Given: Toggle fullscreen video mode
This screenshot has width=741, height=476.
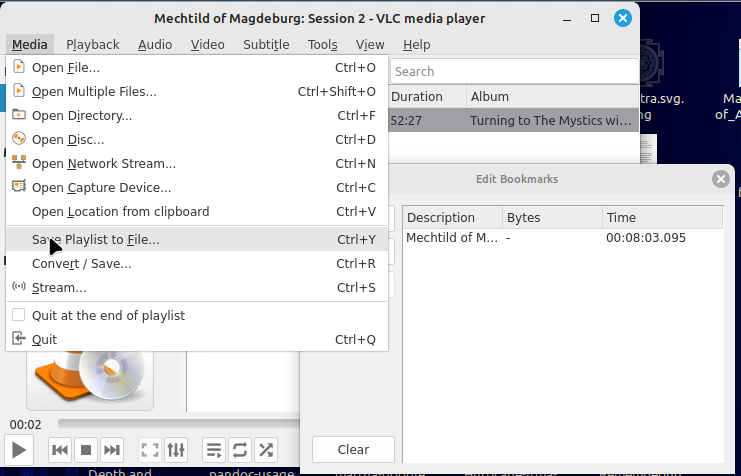Looking at the screenshot, I should (x=150, y=450).
